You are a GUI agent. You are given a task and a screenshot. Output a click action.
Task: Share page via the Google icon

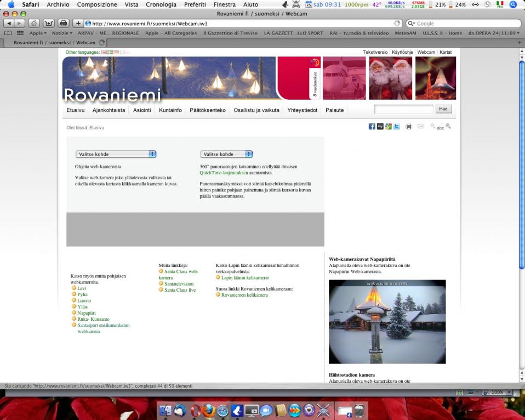coord(389,126)
